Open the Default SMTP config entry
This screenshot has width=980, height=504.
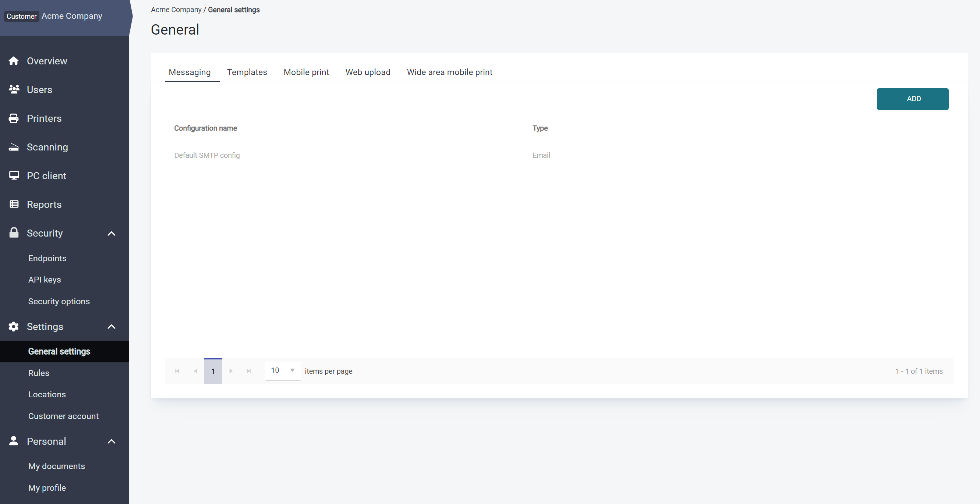[207, 155]
